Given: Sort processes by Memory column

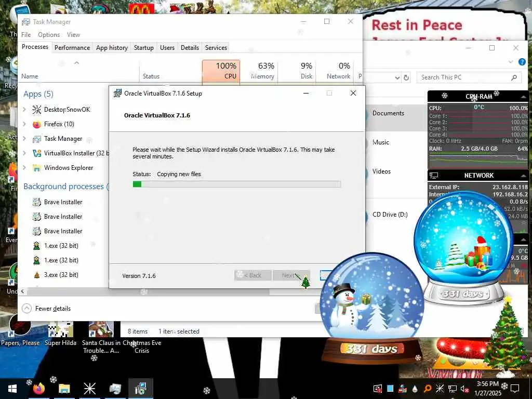Looking at the screenshot, I should (x=259, y=71).
